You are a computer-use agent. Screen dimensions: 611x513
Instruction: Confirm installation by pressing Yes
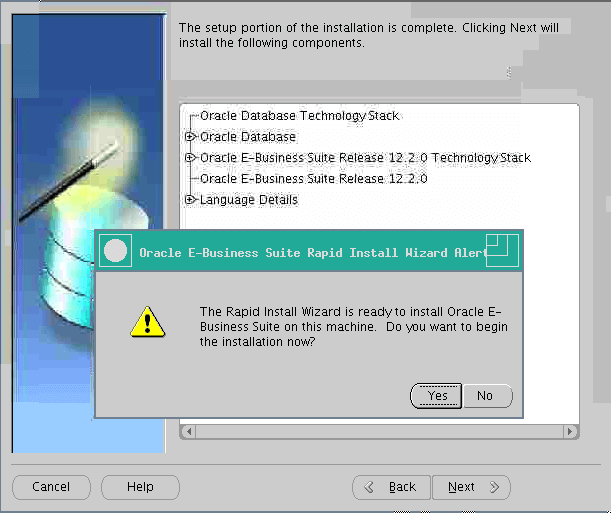437,396
